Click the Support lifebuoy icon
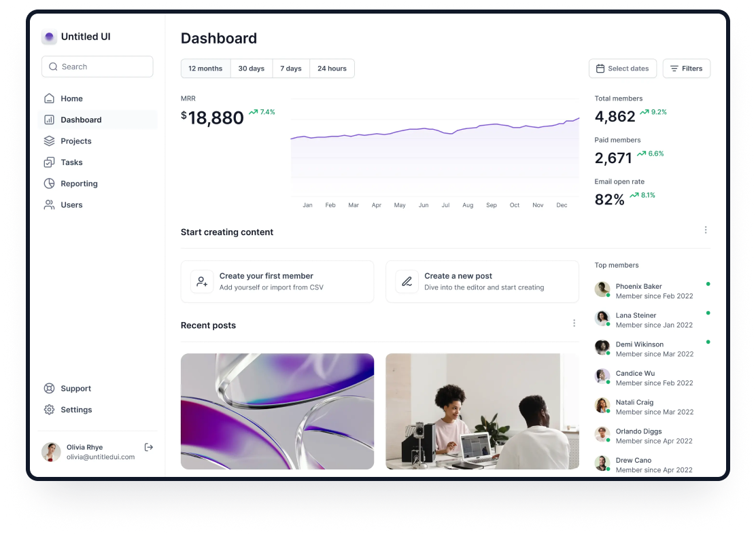The height and width of the screenshot is (534, 756). click(49, 389)
